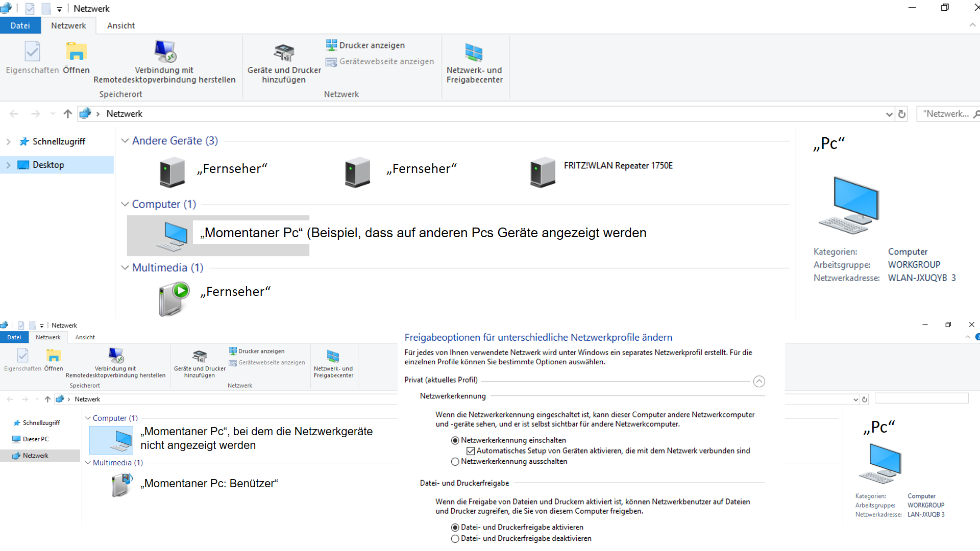Viewport: 980px width, 551px height.
Task: Switch to Ansicht tab in top window
Action: pos(121,26)
